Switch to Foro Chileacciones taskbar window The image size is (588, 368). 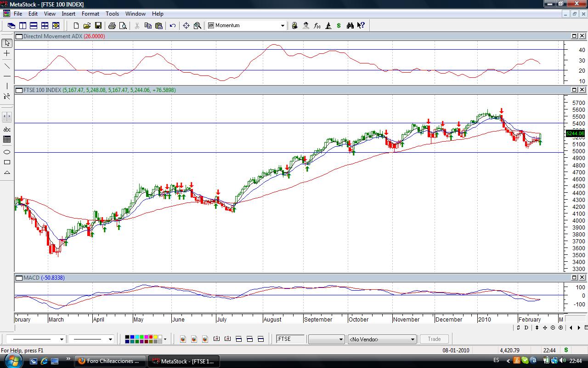pos(110,361)
